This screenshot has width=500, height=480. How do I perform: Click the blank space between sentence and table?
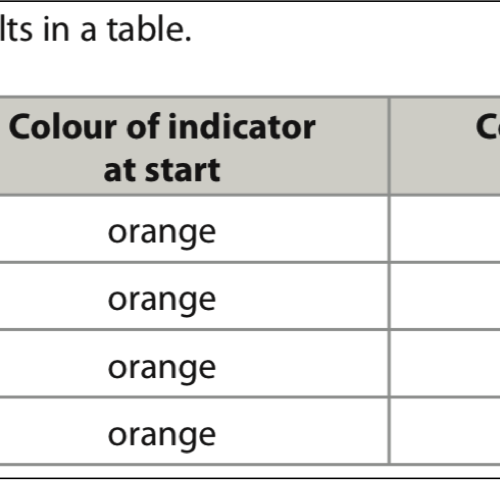(x=250, y=71)
